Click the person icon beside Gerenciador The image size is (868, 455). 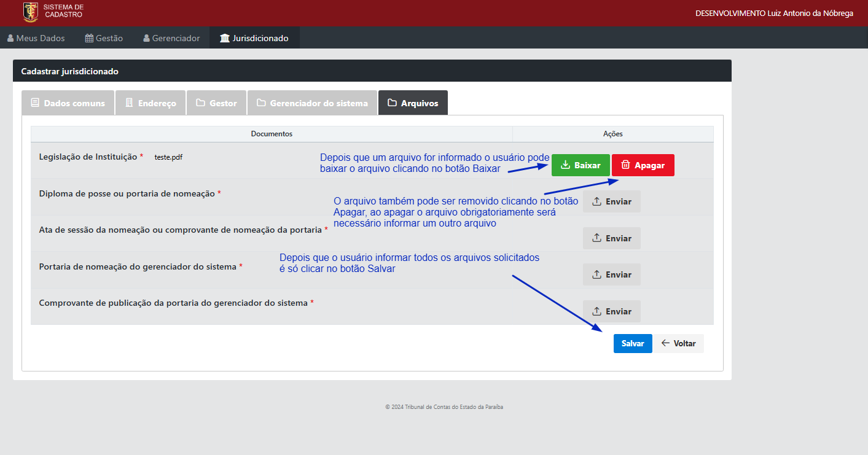point(146,38)
